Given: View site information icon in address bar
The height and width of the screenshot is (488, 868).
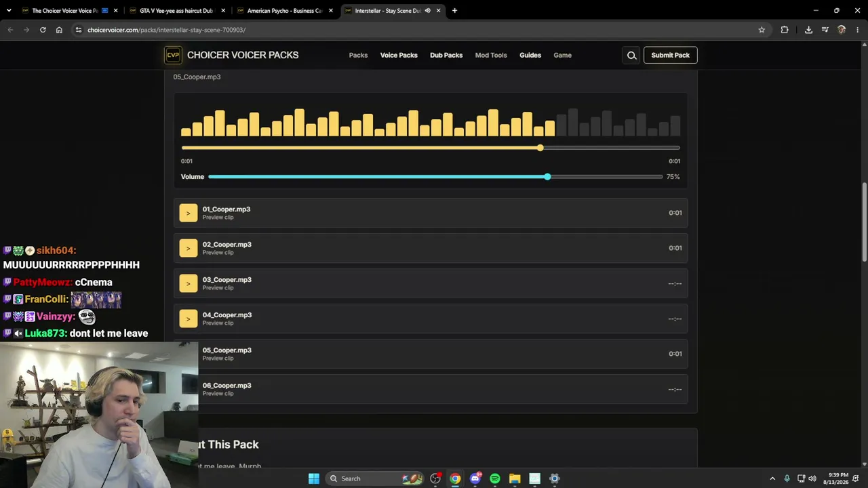Looking at the screenshot, I should point(79,30).
